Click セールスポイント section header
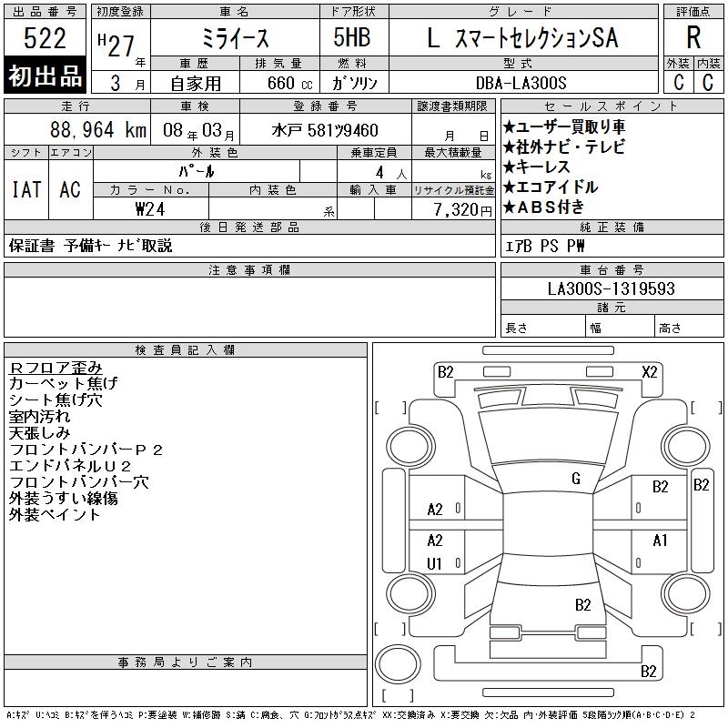The width and height of the screenshot is (728, 728). 612,106
